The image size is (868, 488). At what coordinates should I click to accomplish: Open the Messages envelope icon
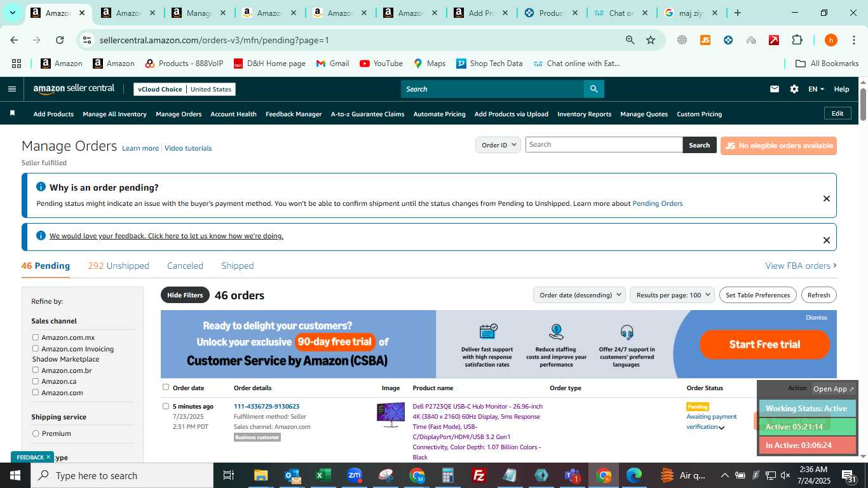pyautogui.click(x=774, y=89)
